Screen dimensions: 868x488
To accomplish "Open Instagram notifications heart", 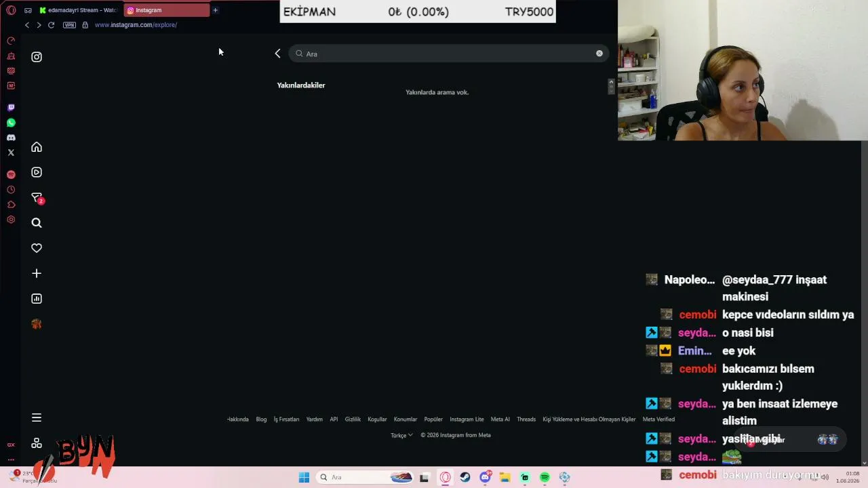I will [37, 248].
